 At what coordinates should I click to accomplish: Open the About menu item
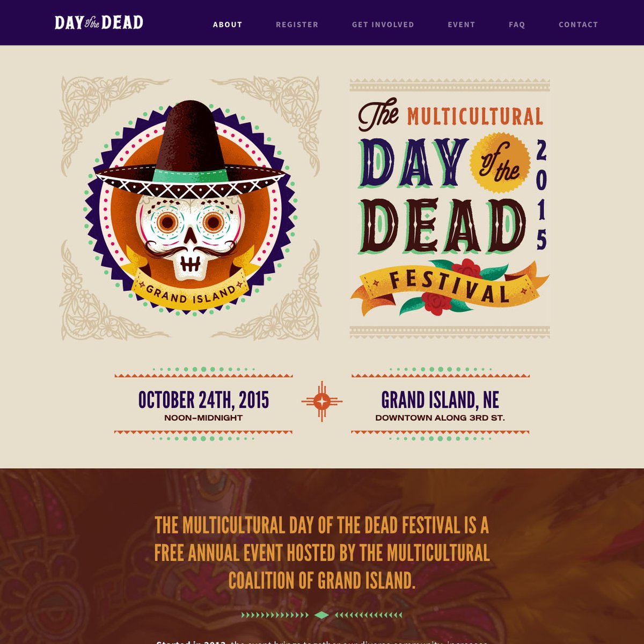tap(228, 25)
